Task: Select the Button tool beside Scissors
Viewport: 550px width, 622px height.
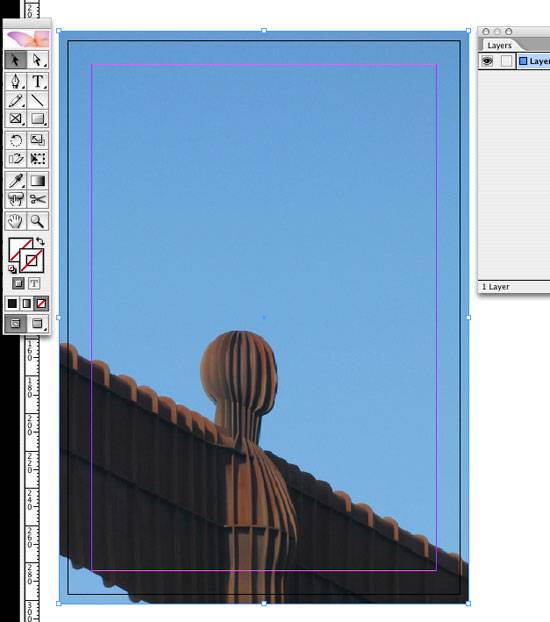Action: click(15, 199)
